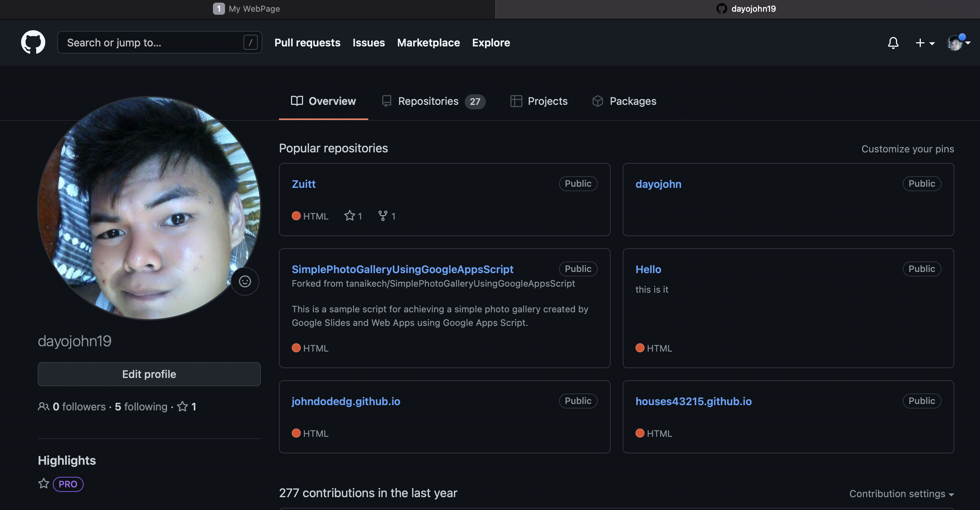Open Issues in the header
This screenshot has height=510, width=980.
click(x=368, y=43)
